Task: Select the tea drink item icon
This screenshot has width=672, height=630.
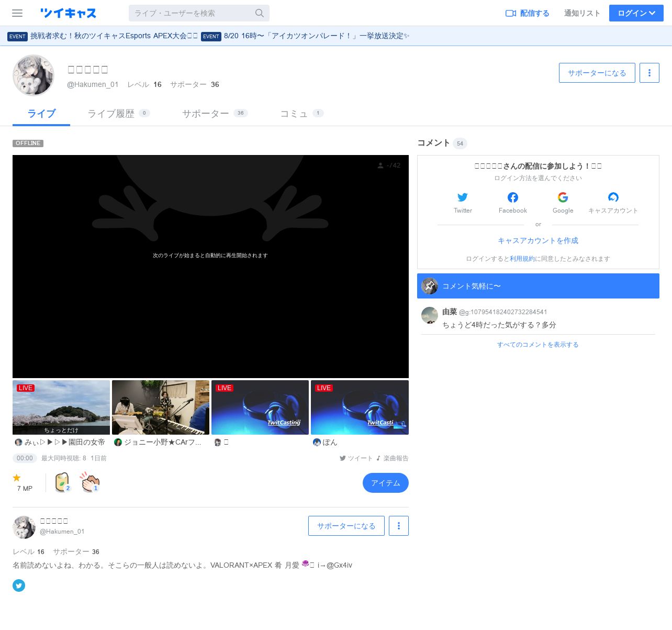Action: tap(62, 482)
